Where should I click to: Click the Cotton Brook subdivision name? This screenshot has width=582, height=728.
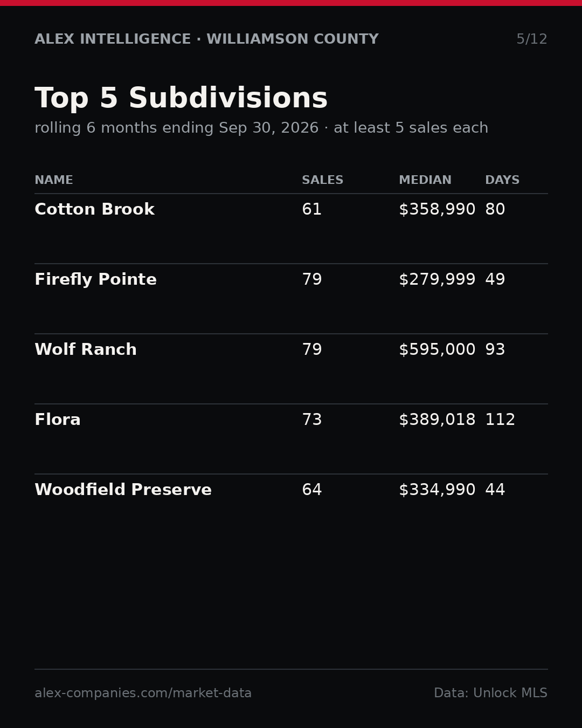(x=94, y=210)
